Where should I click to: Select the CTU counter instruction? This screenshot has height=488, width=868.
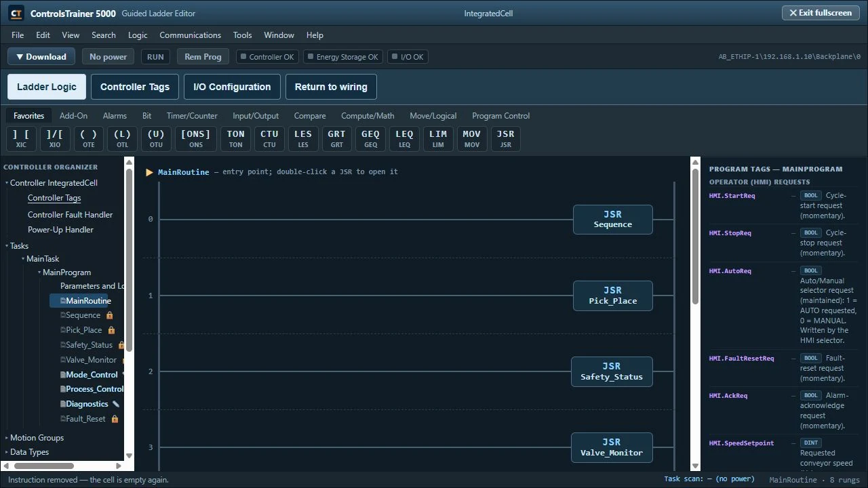pos(269,138)
